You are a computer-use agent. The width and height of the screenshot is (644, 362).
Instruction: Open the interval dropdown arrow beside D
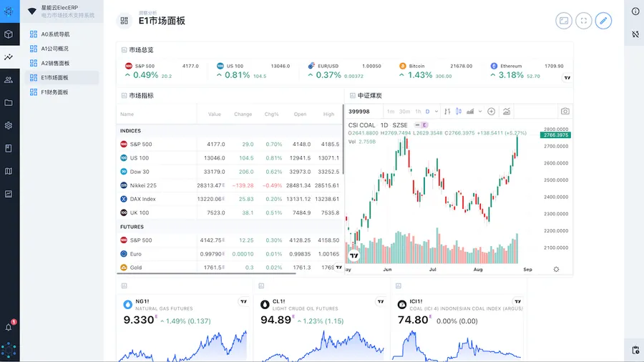point(436,112)
